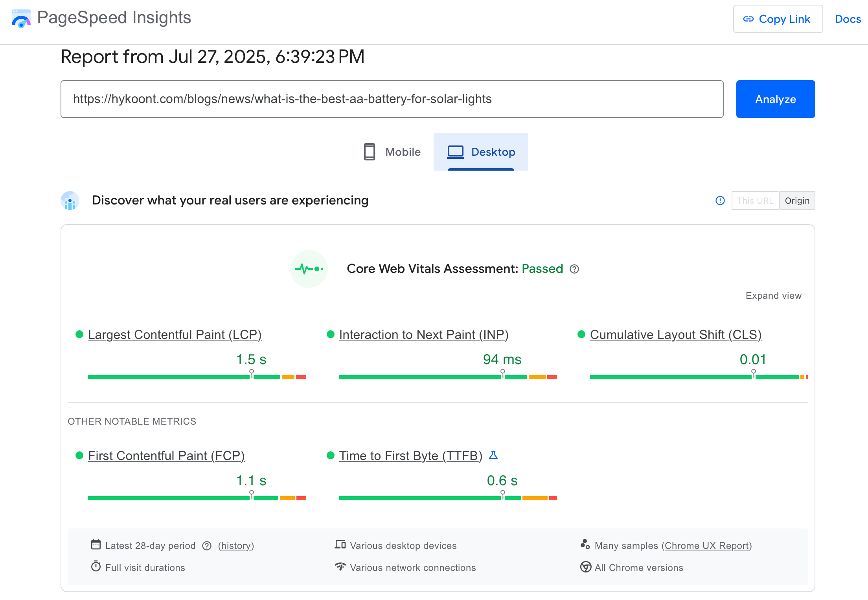The height and width of the screenshot is (600, 868).
Task: Click the Core Web Vitals pulse icon
Action: (x=309, y=269)
